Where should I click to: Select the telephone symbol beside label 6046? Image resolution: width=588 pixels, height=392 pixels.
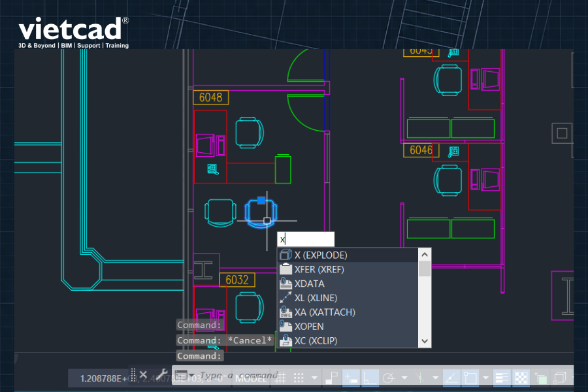(453, 152)
